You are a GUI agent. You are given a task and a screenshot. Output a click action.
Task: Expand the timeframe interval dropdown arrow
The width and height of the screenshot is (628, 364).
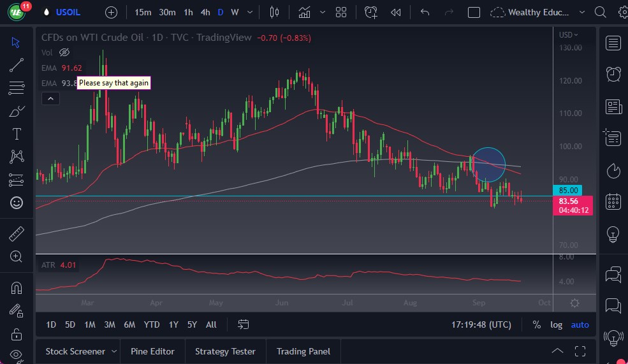[249, 12]
